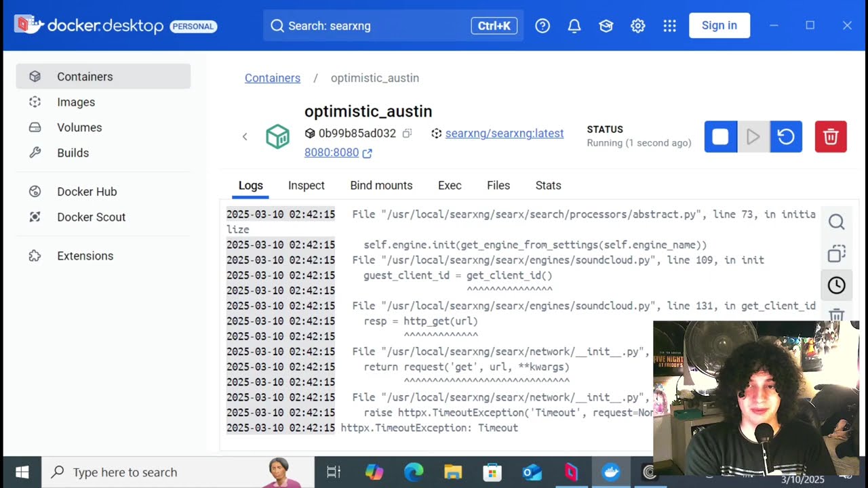Open Outlook on the taskbar
868x488 pixels.
tap(532, 472)
